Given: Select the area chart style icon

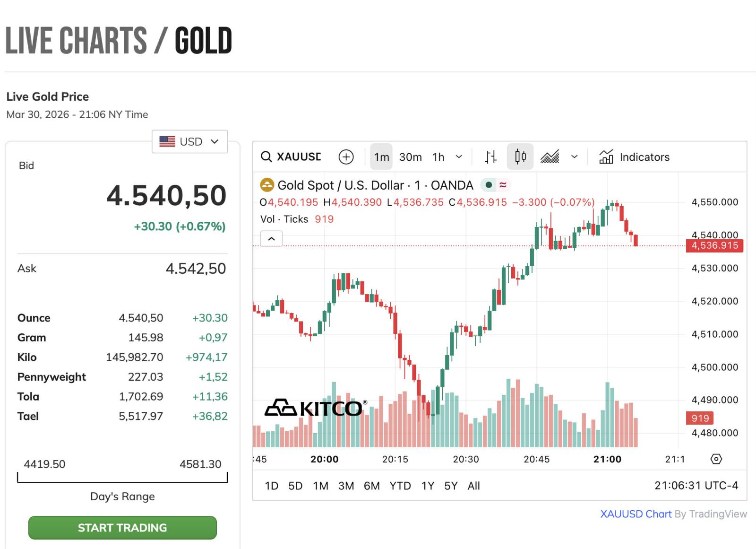Looking at the screenshot, I should point(550,157).
